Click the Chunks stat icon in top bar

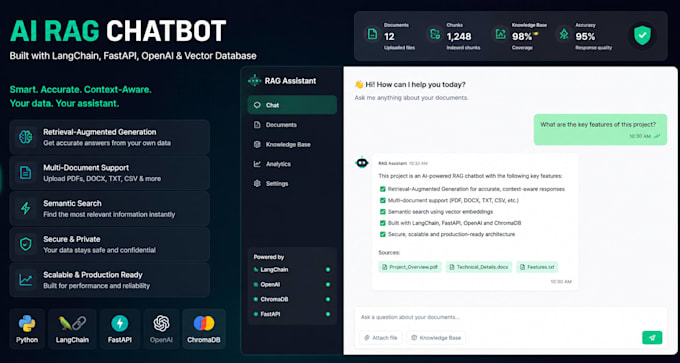coord(434,34)
